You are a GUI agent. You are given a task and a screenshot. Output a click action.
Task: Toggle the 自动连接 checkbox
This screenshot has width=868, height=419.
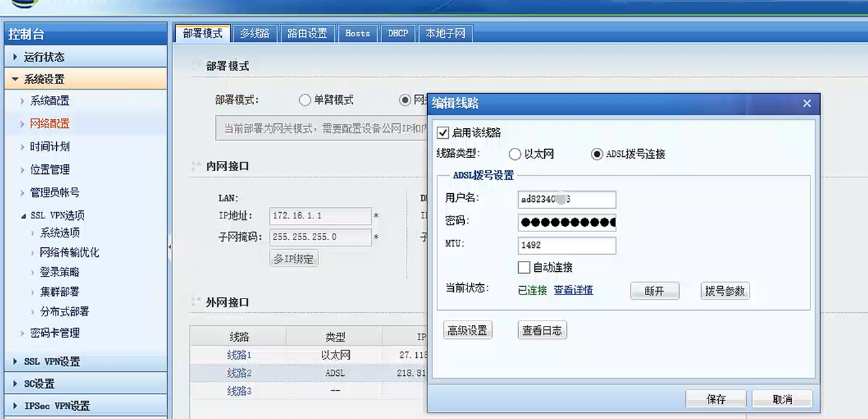coord(524,267)
